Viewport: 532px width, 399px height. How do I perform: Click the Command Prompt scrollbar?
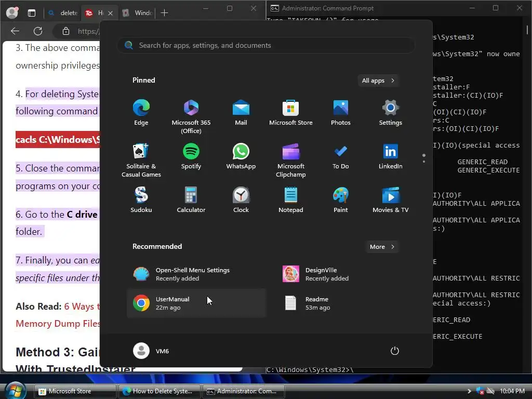coord(527,30)
